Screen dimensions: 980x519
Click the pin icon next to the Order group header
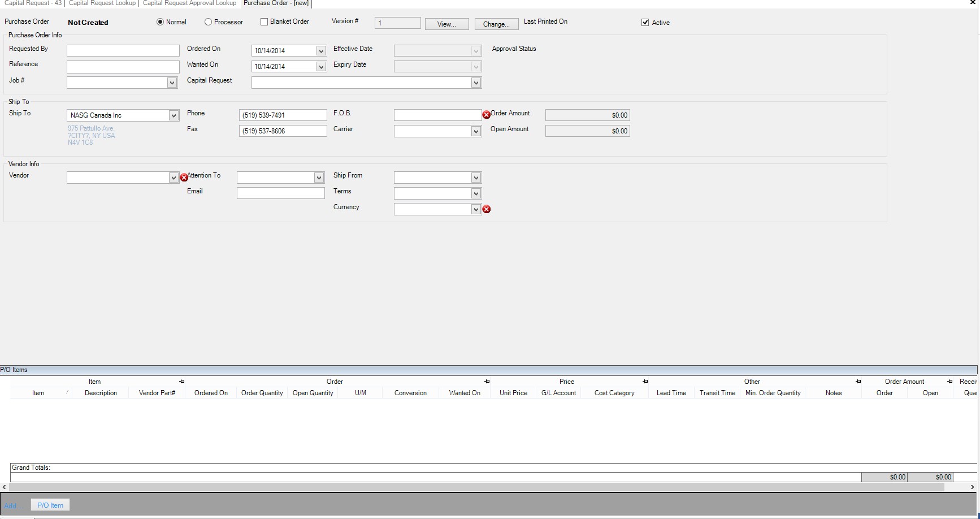click(487, 382)
